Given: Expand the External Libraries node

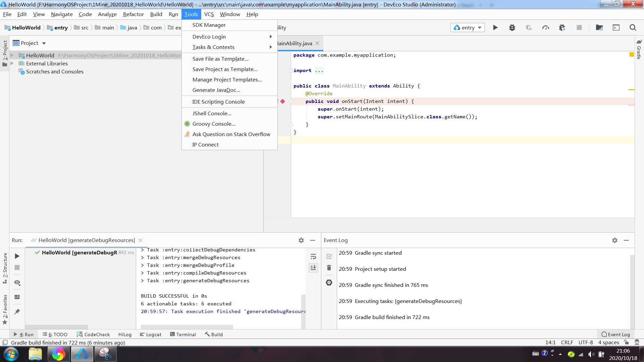Looking at the screenshot, I should 12,63.
